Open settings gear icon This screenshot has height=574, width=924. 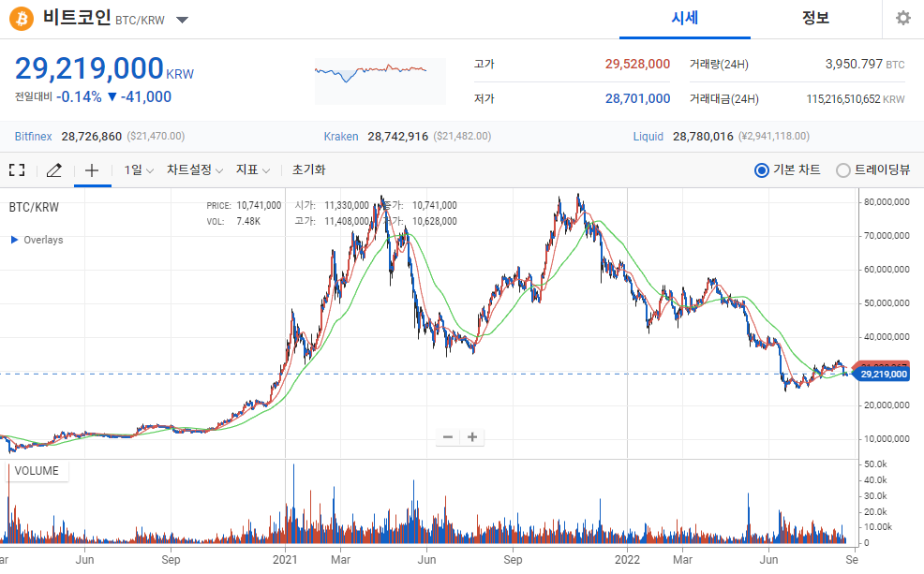[x=902, y=18]
